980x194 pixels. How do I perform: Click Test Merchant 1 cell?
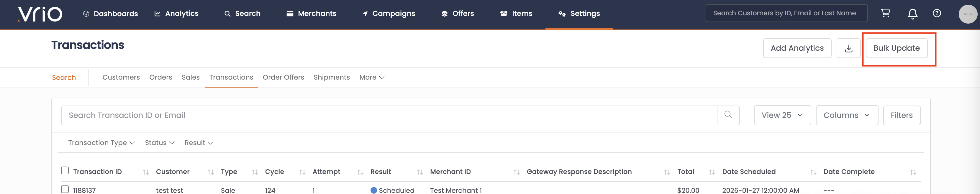point(456,190)
